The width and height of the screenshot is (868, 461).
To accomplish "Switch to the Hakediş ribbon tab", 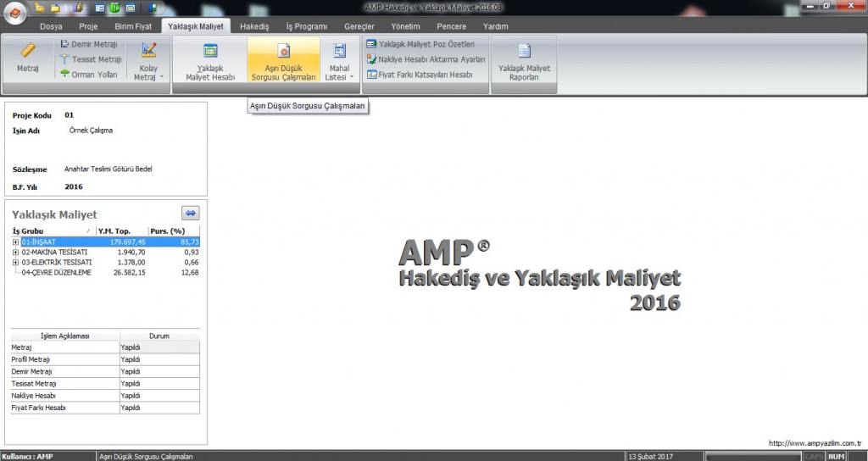I will [x=253, y=26].
